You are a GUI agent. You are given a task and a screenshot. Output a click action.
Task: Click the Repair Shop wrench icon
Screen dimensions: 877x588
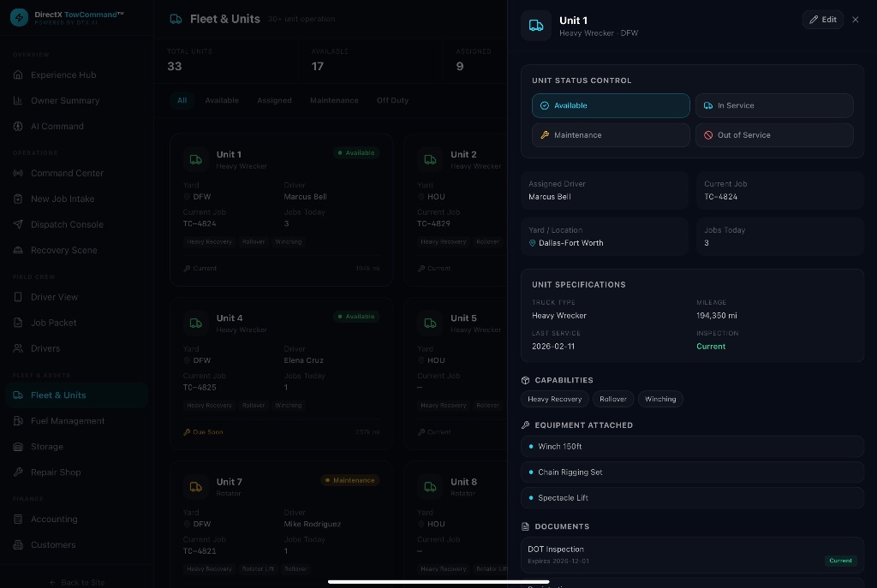[18, 472]
